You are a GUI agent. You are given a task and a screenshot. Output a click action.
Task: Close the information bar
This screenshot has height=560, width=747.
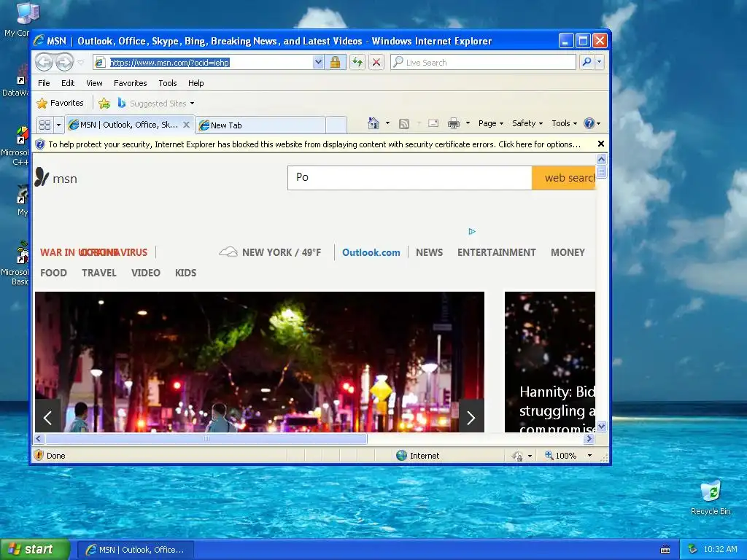pos(601,144)
